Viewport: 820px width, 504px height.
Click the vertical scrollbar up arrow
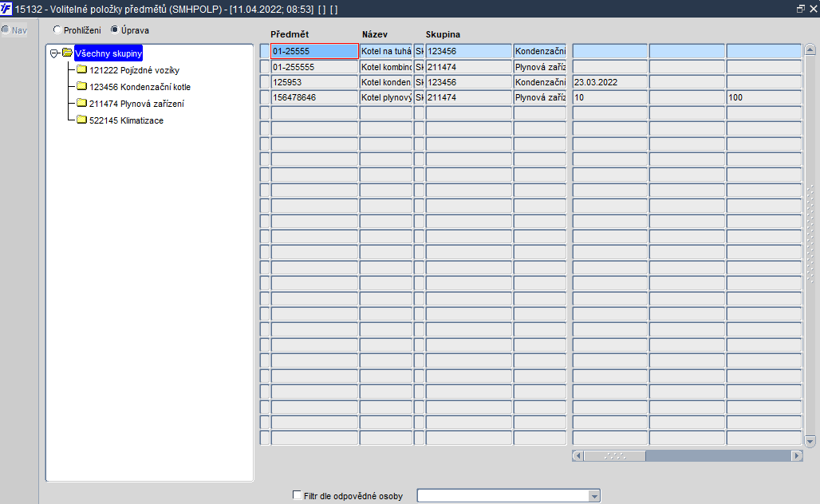point(810,50)
